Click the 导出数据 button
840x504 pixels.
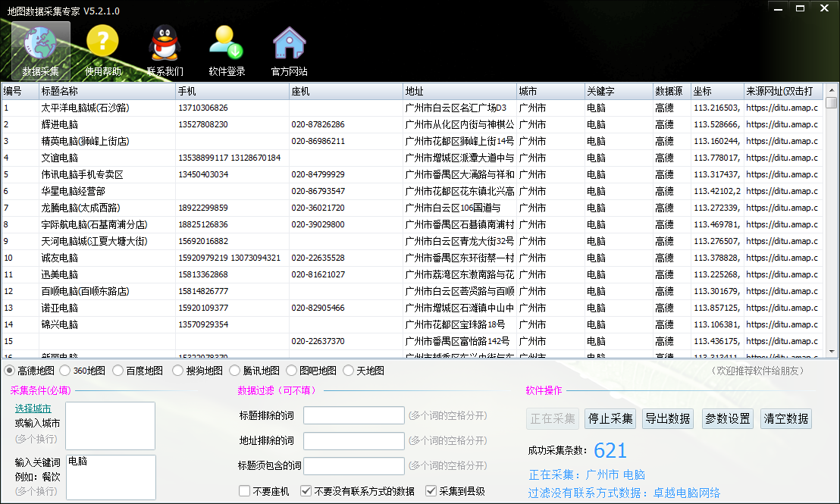tap(667, 418)
